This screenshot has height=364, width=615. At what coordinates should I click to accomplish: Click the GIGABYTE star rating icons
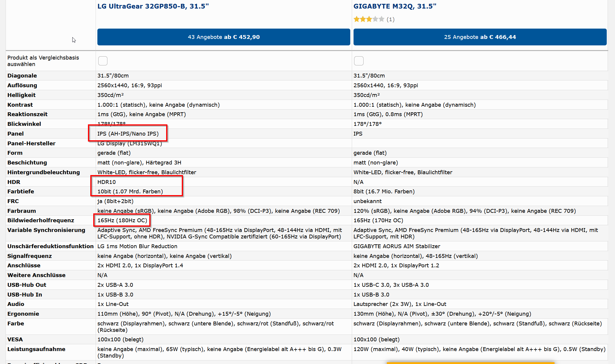tap(369, 19)
